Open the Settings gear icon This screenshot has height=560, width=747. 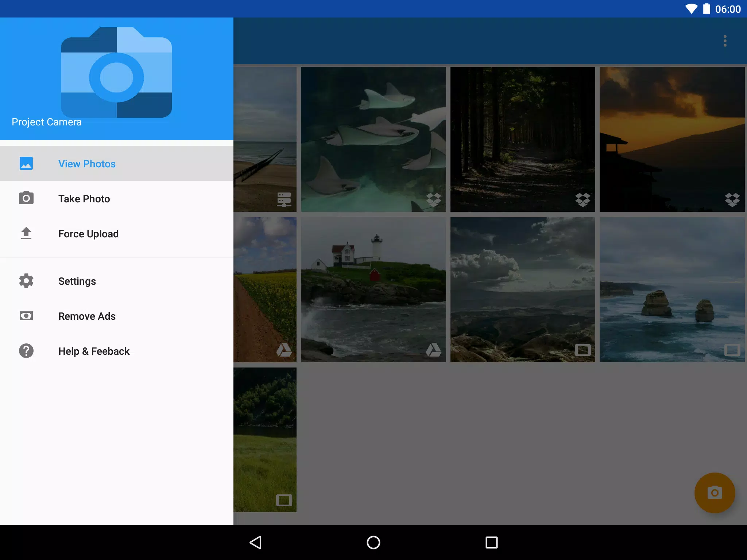26,281
